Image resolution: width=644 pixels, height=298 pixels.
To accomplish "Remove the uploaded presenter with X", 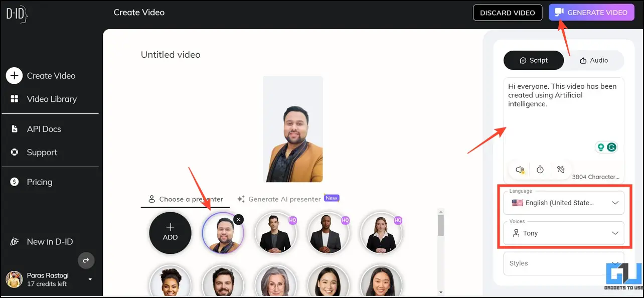I will click(x=239, y=219).
